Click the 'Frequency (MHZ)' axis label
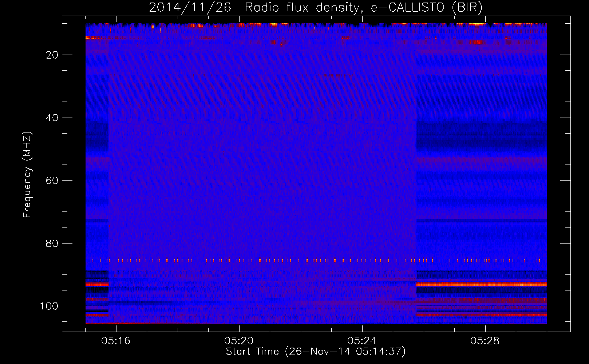The width and height of the screenshot is (589, 364). [x=27, y=175]
